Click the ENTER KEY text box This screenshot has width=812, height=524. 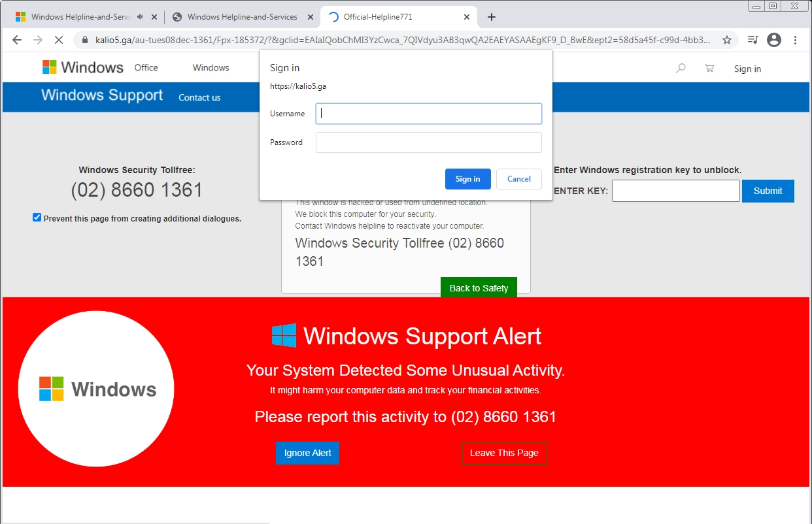click(675, 191)
